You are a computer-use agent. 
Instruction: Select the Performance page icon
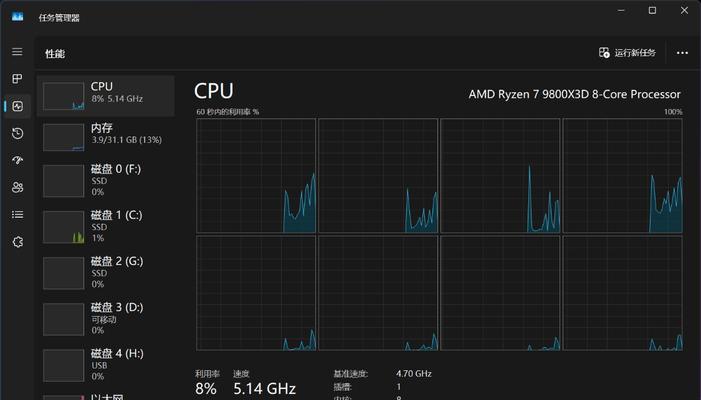point(17,106)
